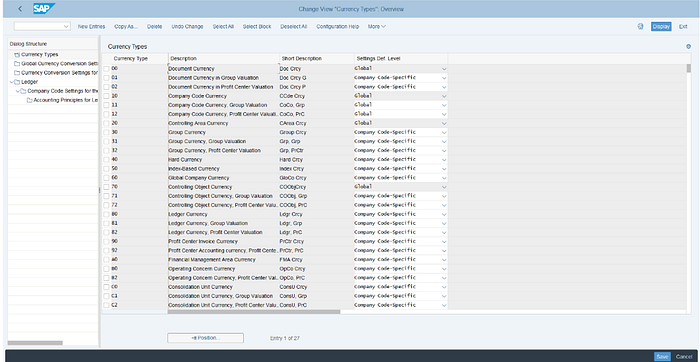The image size is (700, 362).
Task: Click the short description 'ConsU Crcy'
Action: [293, 287]
